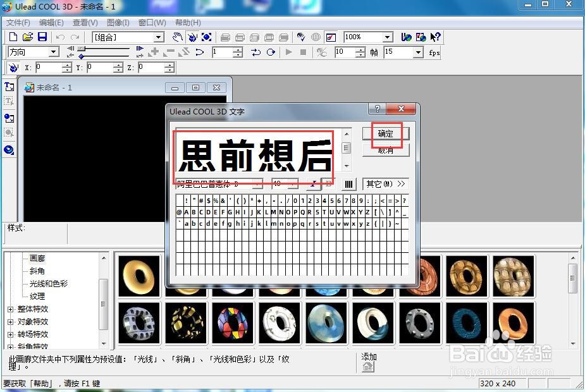Select the Resize object tool
585x392 pixels.
point(206,37)
